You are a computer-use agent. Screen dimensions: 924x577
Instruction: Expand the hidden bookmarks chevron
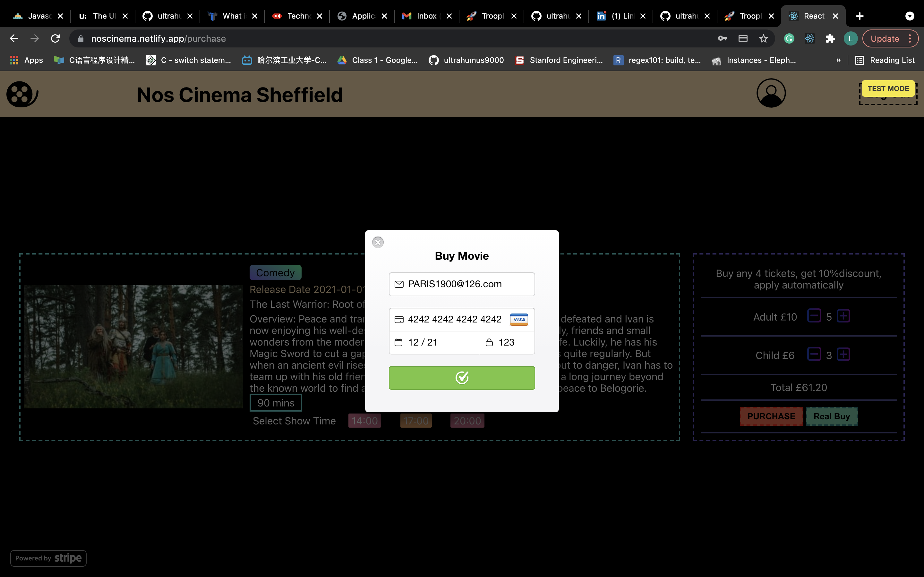point(838,60)
